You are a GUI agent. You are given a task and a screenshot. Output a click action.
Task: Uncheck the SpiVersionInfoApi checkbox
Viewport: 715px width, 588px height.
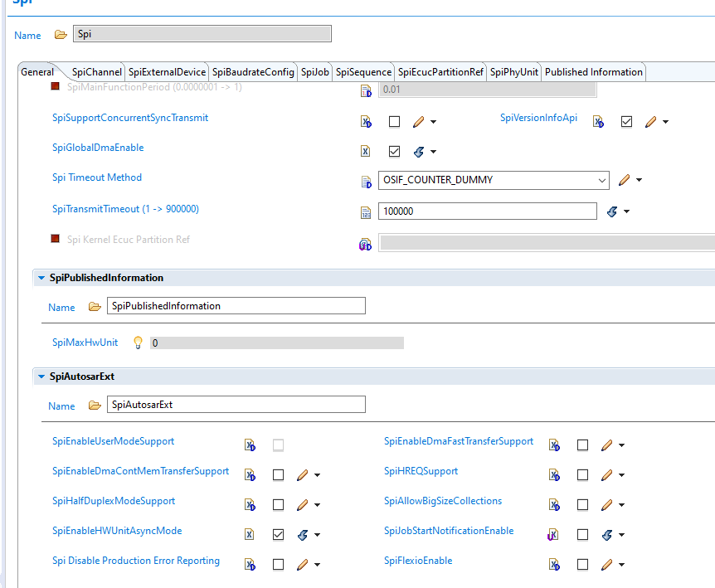pos(626,122)
